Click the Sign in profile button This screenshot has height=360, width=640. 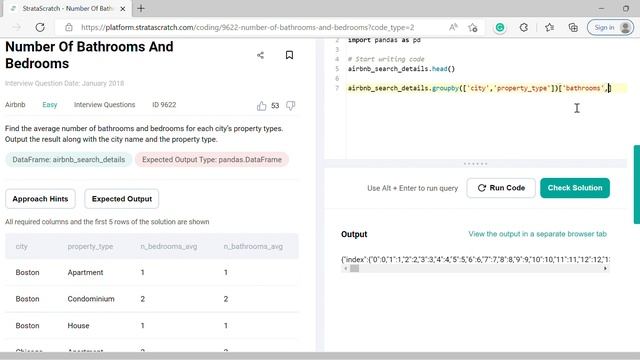[x=610, y=27]
